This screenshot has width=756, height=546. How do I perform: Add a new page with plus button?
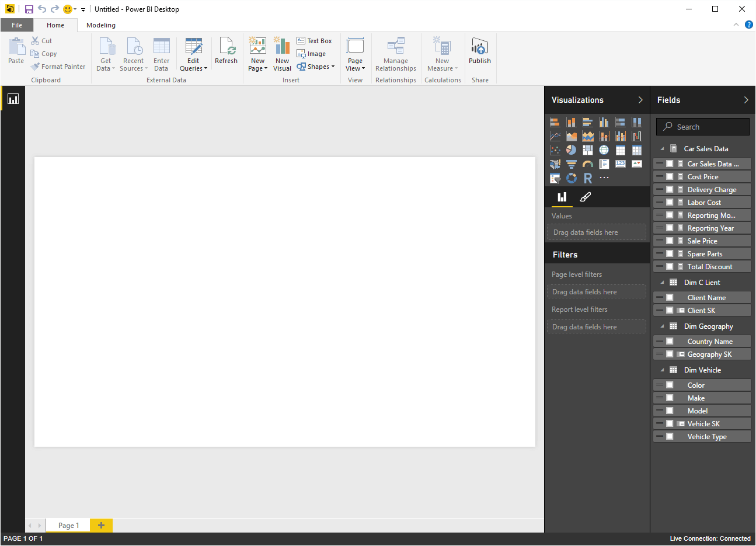(x=101, y=526)
